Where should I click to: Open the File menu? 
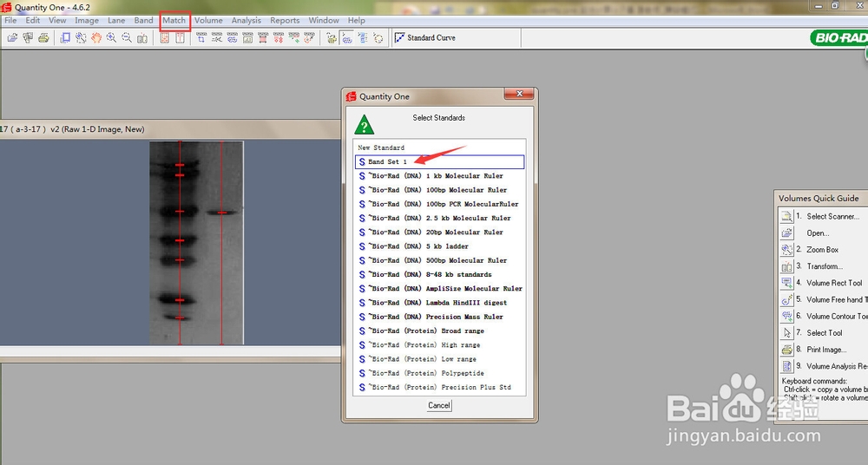coord(10,21)
